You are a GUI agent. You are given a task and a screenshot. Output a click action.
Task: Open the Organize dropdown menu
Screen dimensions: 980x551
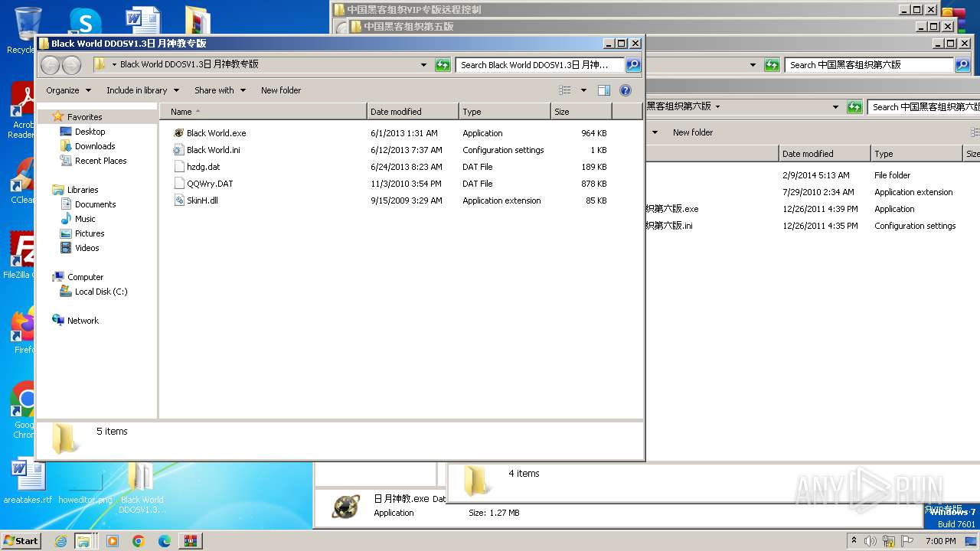point(68,90)
